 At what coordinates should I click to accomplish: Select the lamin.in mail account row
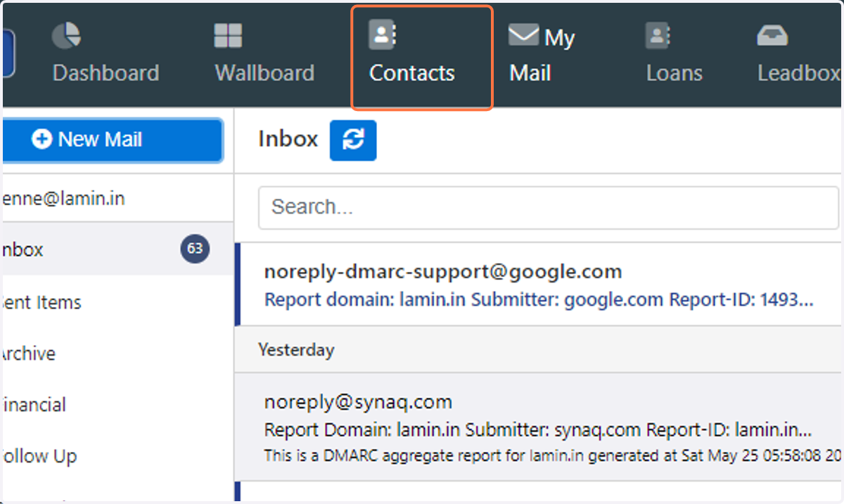point(118,199)
